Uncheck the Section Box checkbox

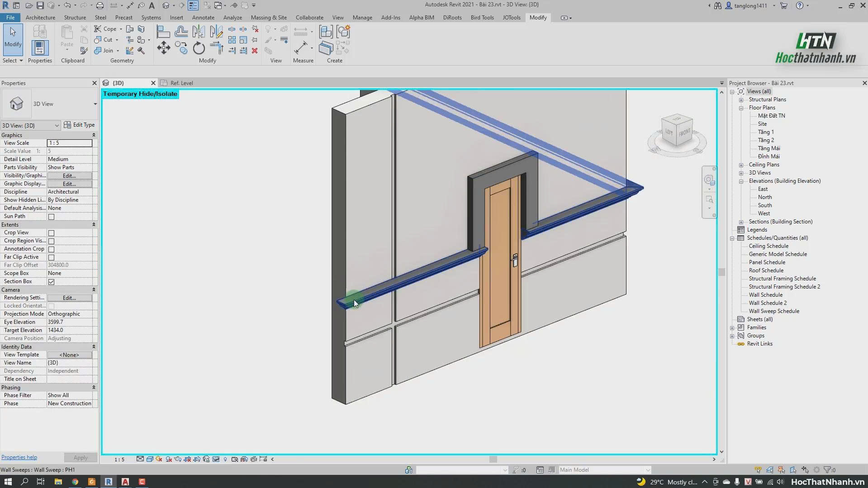click(x=52, y=282)
